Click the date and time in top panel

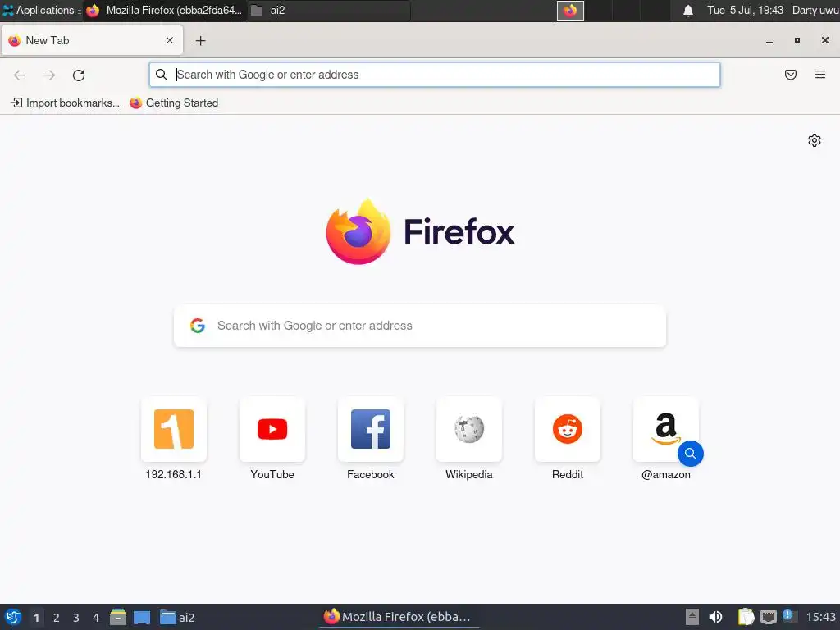745,10
